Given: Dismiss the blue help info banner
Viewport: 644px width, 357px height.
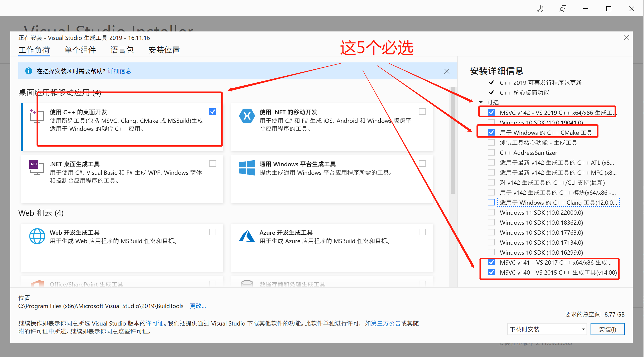Looking at the screenshot, I should point(447,71).
